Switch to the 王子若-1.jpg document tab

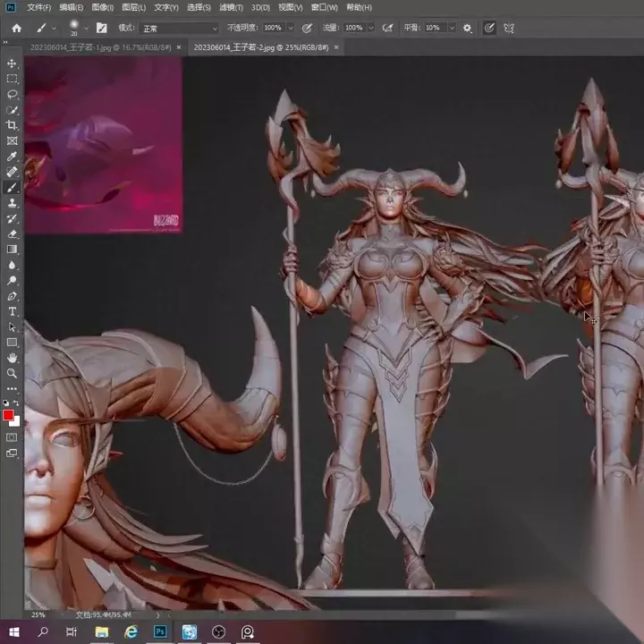98,47
